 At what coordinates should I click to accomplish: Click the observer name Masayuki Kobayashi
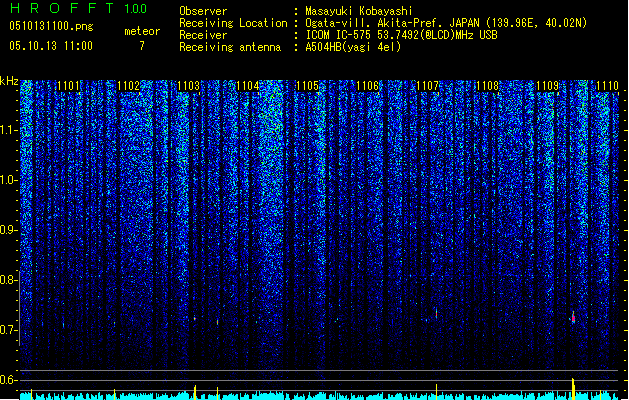pos(359,11)
